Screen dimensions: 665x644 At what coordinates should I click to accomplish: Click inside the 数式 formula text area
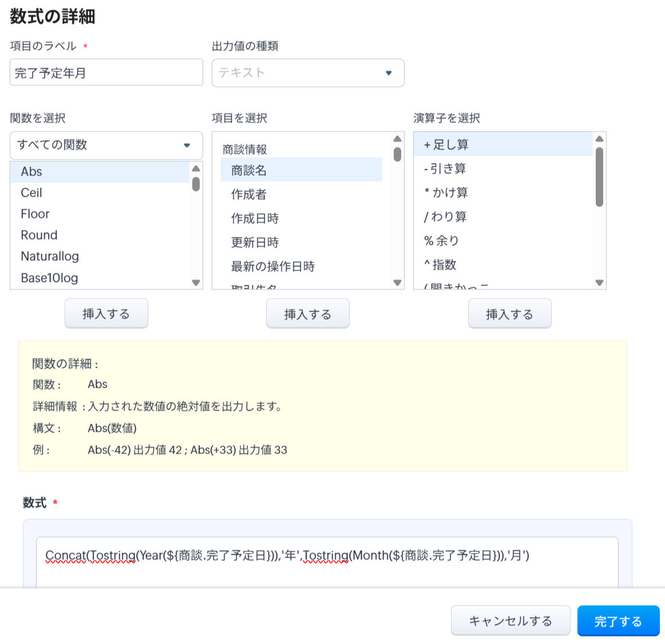pyautogui.click(x=326, y=569)
